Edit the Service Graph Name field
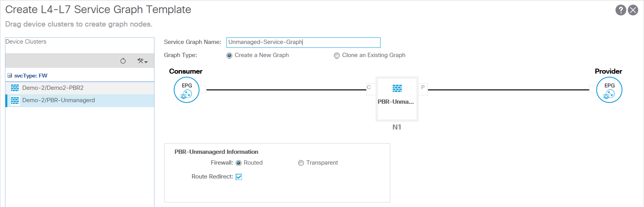The height and width of the screenshot is (207, 644). pos(303,42)
